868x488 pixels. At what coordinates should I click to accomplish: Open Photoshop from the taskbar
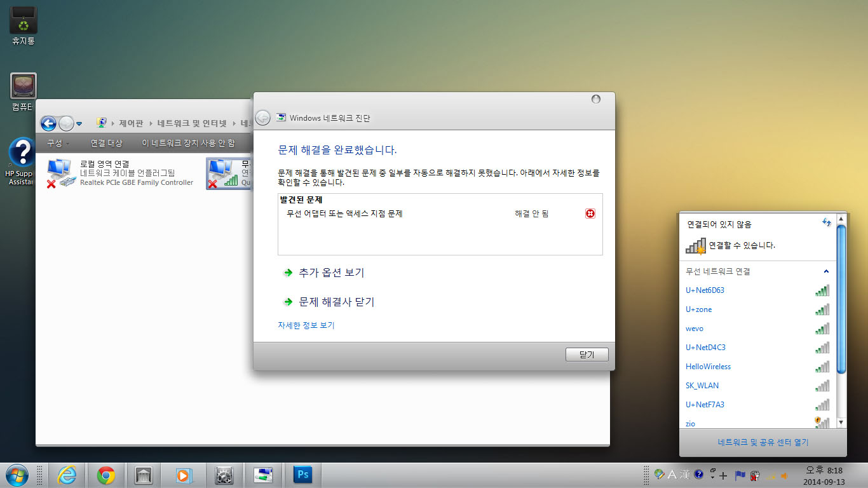(302, 475)
